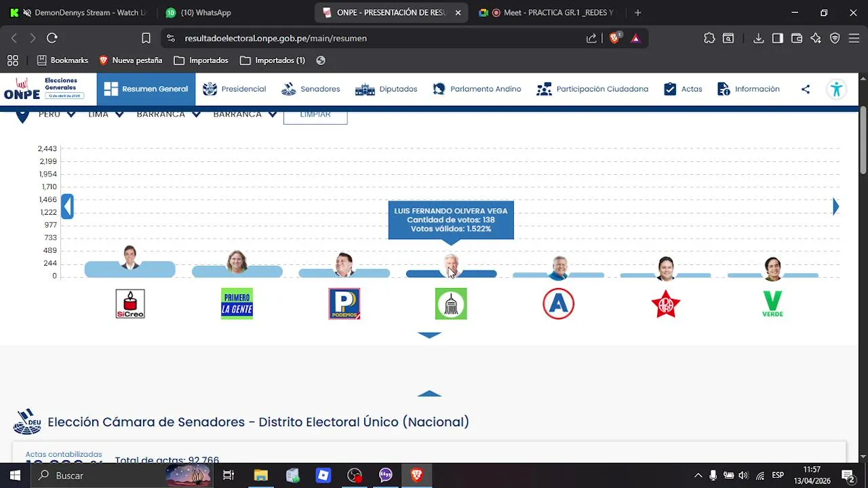This screenshot has height=488, width=868.
Task: Open the Brave Shields icon
Action: (x=614, y=39)
